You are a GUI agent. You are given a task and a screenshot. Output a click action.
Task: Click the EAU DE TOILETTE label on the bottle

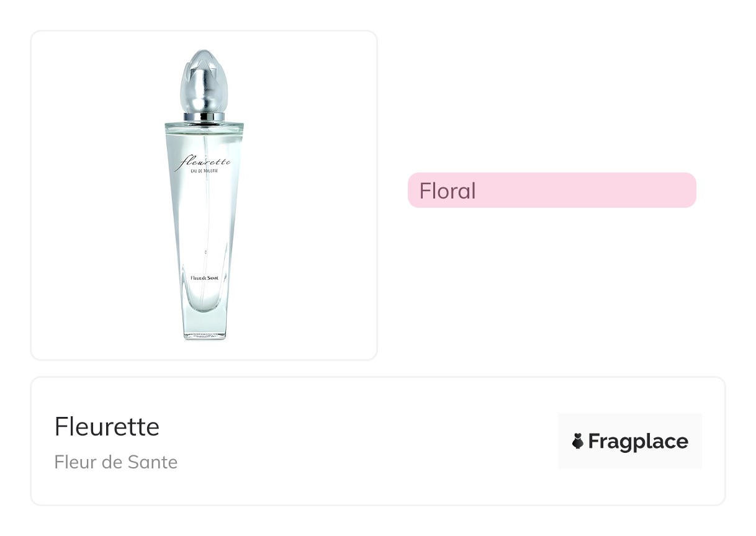click(x=205, y=173)
